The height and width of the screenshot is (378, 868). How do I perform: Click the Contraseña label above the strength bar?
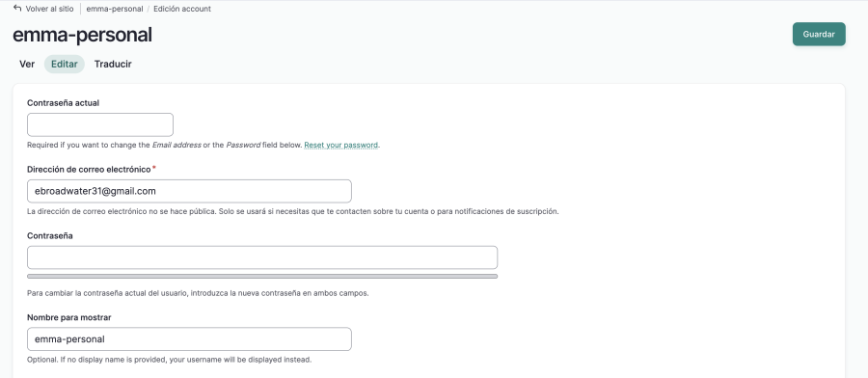50,235
